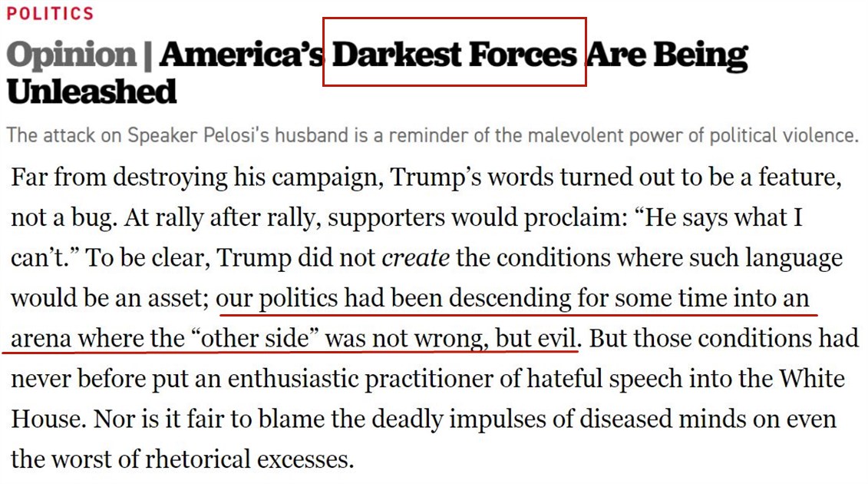Click the gray "Opinion" word in headline
The height and width of the screenshot is (484, 868).
click(71, 55)
